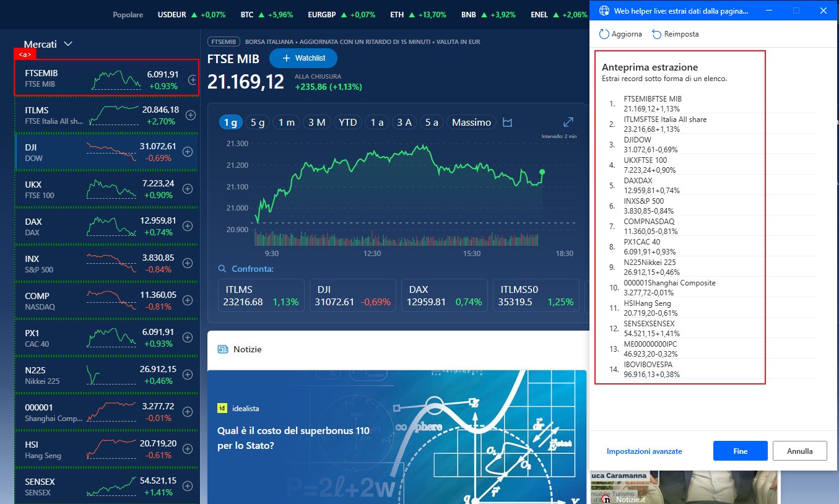Add FTSEMIB row to watchlist with plus icon
The width and height of the screenshot is (839, 504).
(x=193, y=80)
